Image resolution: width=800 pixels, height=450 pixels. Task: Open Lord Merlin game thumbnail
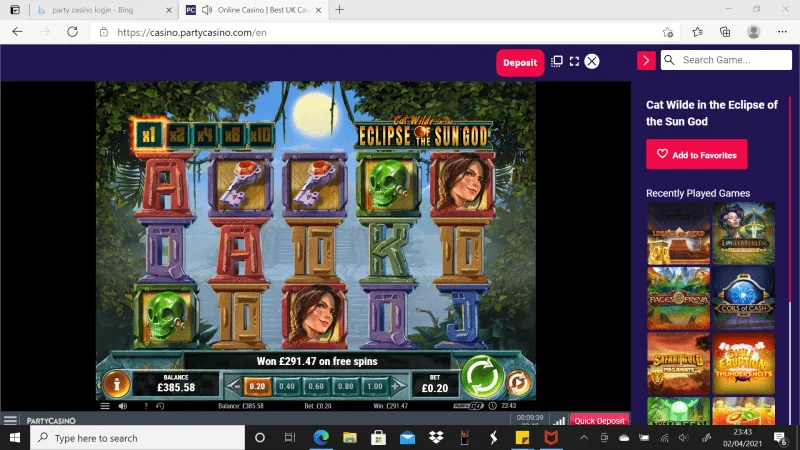(744, 234)
